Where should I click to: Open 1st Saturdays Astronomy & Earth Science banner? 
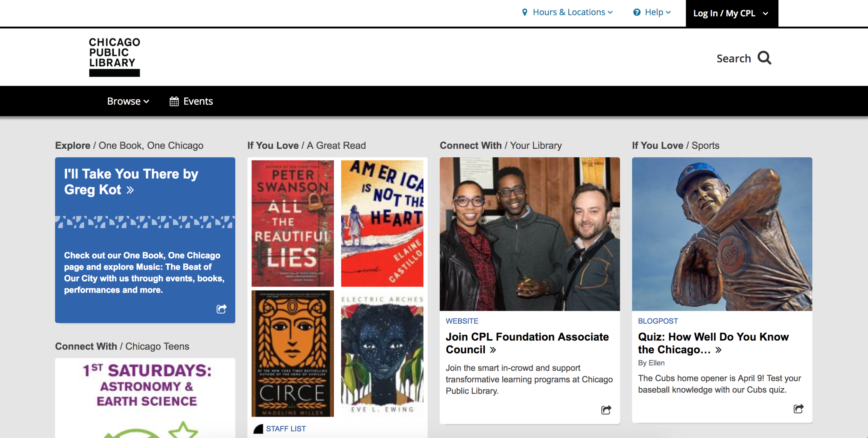145,398
